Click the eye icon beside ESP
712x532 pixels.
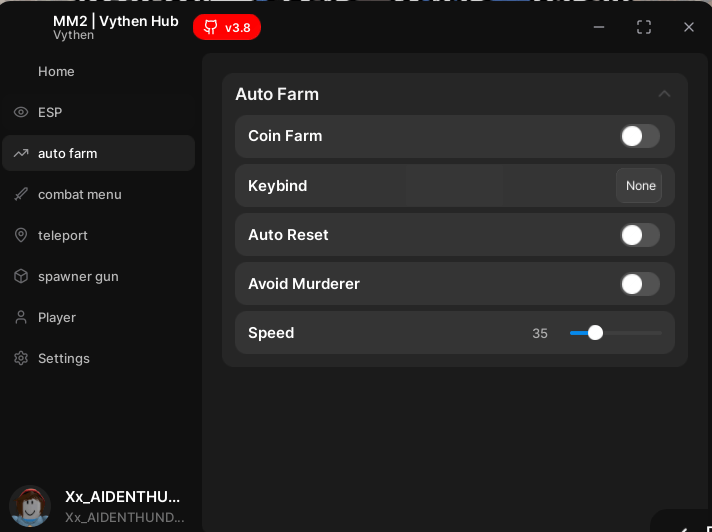tap(21, 112)
